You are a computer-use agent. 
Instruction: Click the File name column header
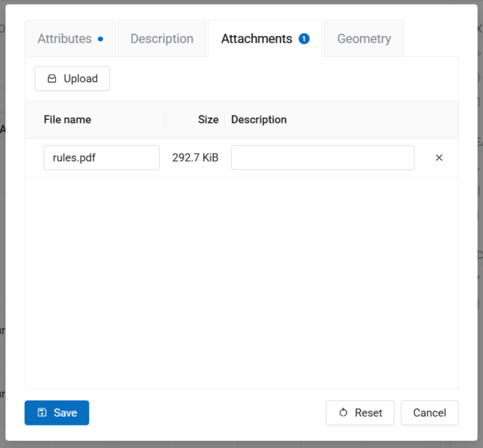(x=68, y=120)
